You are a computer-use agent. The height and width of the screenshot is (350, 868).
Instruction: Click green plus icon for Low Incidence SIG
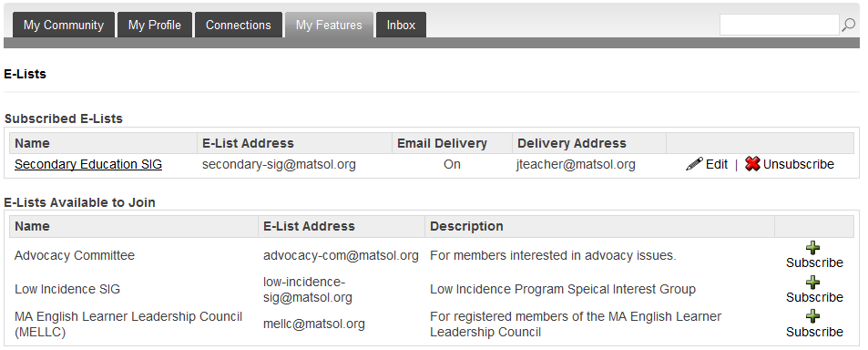[x=812, y=283]
